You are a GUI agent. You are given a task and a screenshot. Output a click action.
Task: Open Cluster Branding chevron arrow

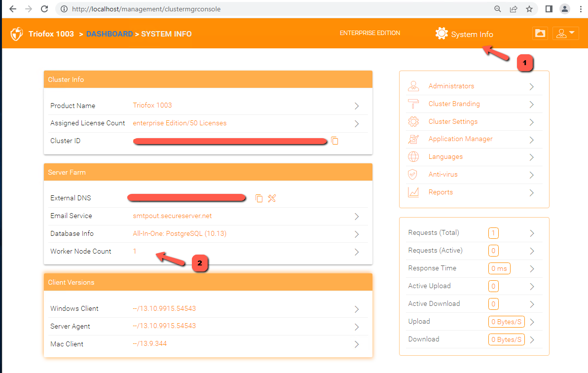[x=531, y=104]
